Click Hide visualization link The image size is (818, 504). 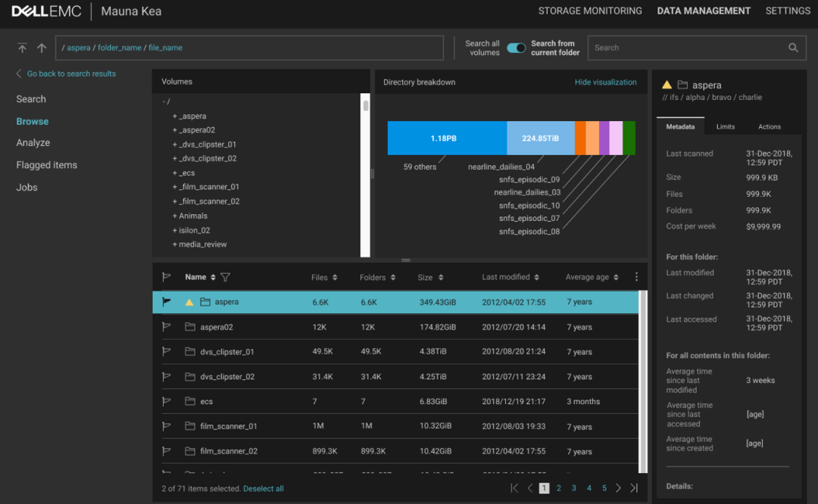(x=605, y=82)
